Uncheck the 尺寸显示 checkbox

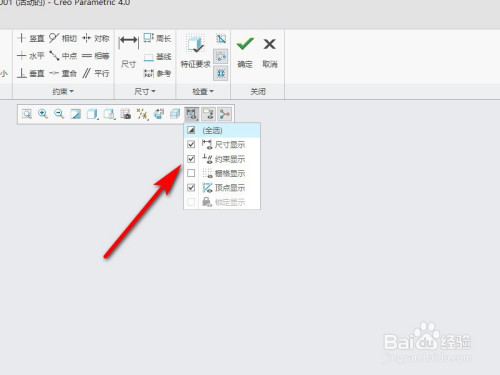pyautogui.click(x=191, y=144)
